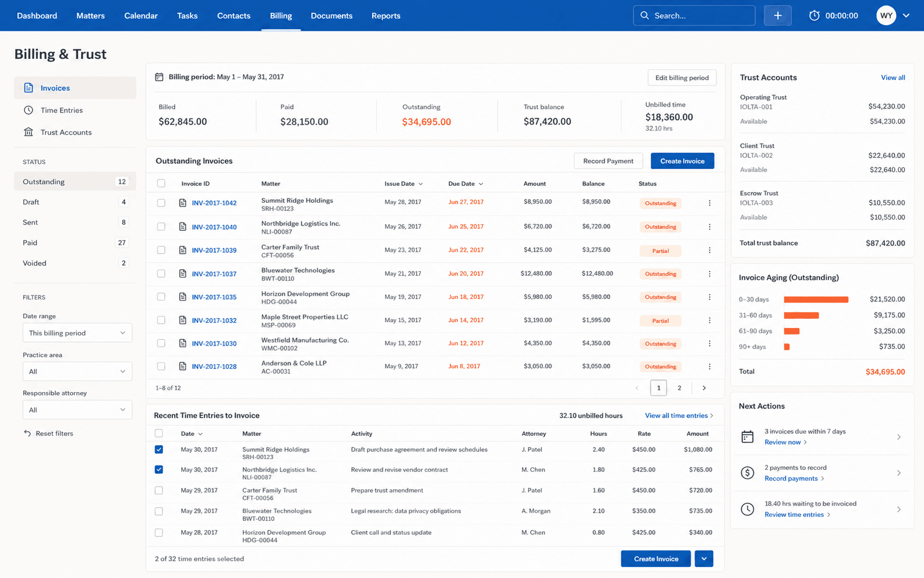This screenshot has width=924, height=578.
Task: Sort time entries by Date column
Action: (x=192, y=433)
